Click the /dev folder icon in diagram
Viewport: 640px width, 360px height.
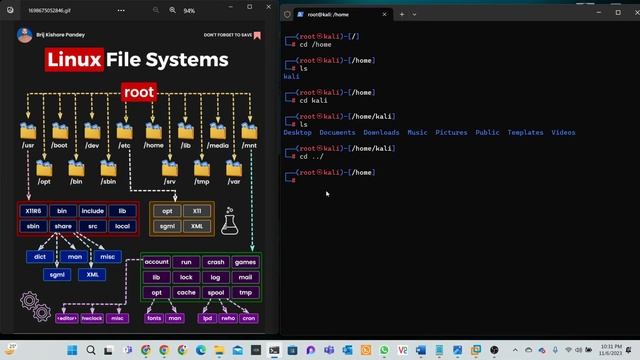pos(92,131)
